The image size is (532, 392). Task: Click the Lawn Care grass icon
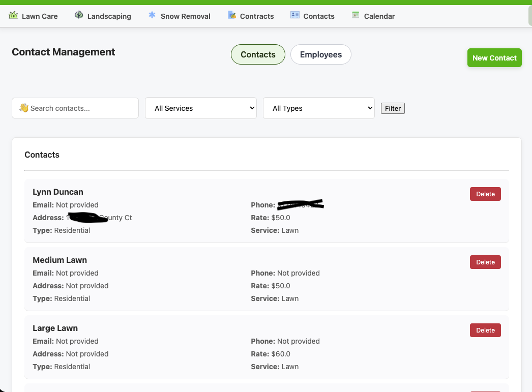(x=13, y=15)
